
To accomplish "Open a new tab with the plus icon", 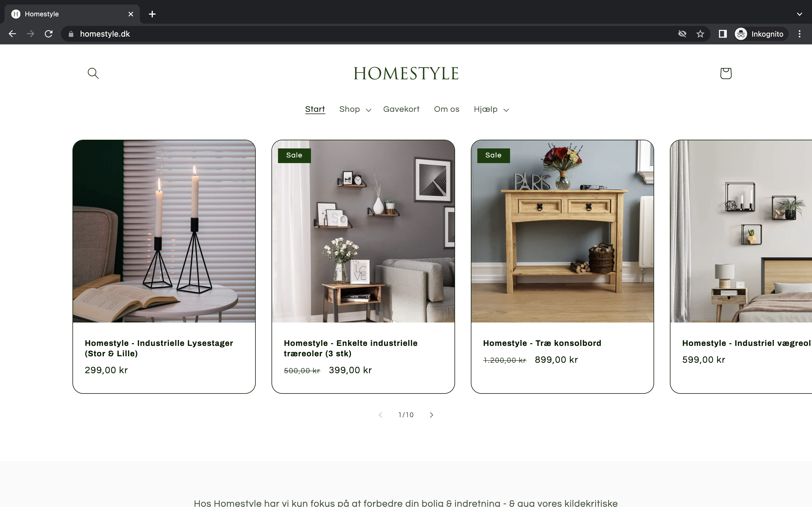I will pyautogui.click(x=152, y=14).
